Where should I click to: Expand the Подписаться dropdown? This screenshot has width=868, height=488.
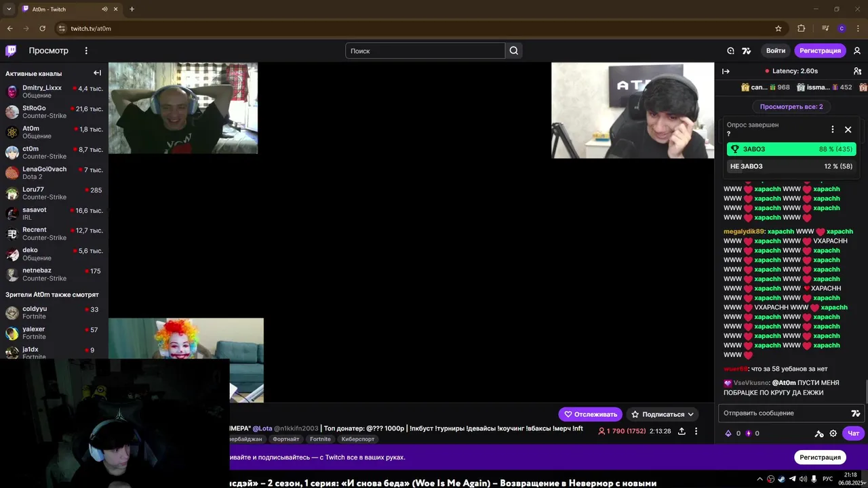[x=663, y=414]
